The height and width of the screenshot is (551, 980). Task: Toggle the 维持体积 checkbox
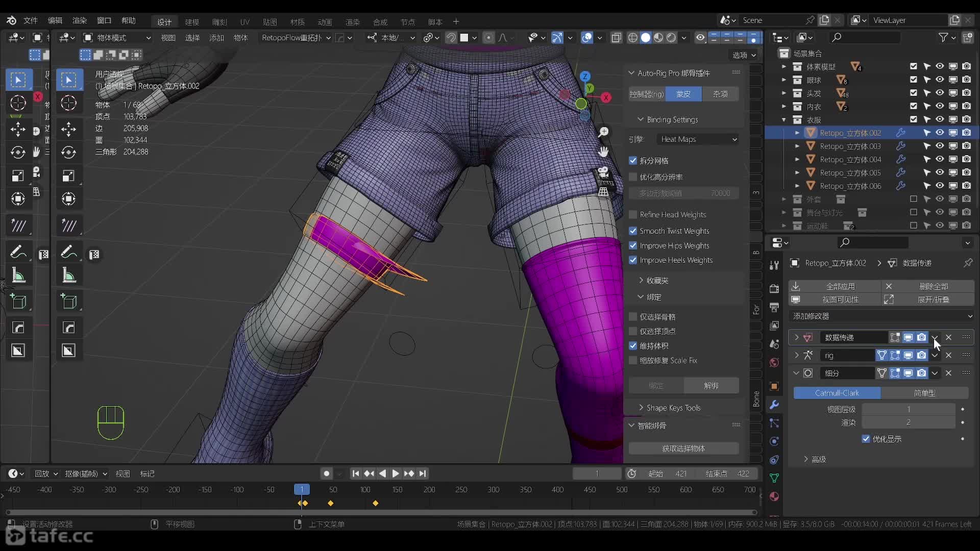(x=633, y=346)
